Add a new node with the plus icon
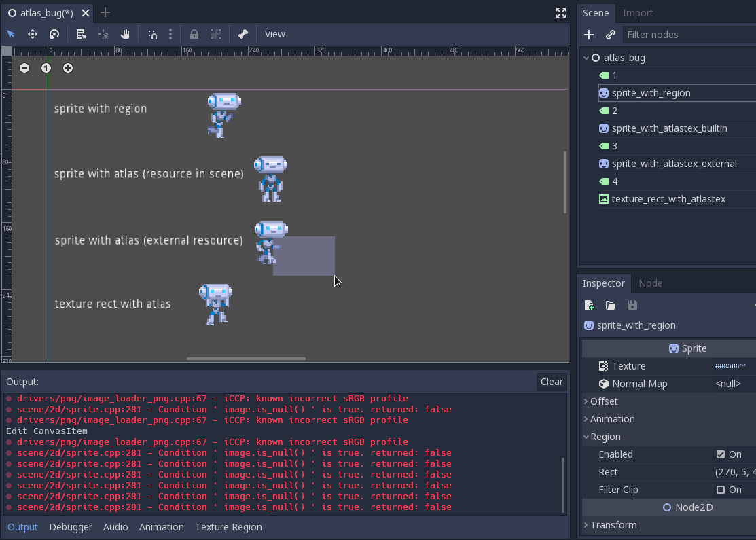Screen dimensions: 756x540 click(x=588, y=35)
